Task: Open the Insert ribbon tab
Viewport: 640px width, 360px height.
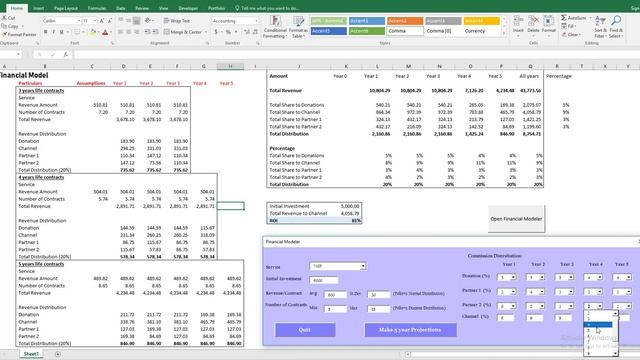Action: [39, 8]
